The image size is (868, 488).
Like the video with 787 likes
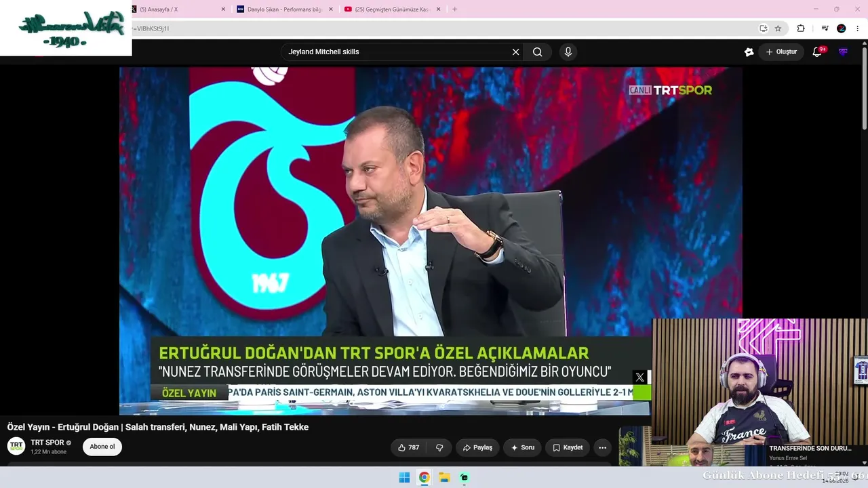tap(408, 447)
